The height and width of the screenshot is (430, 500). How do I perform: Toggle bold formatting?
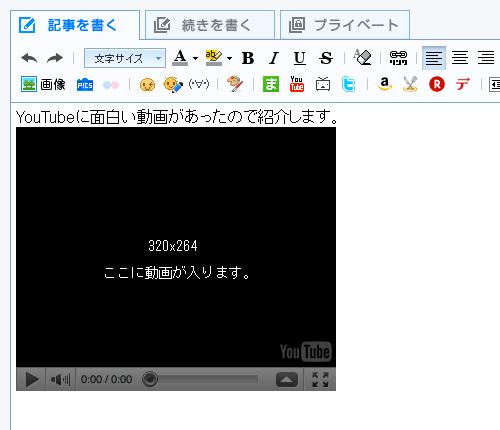coord(248,58)
